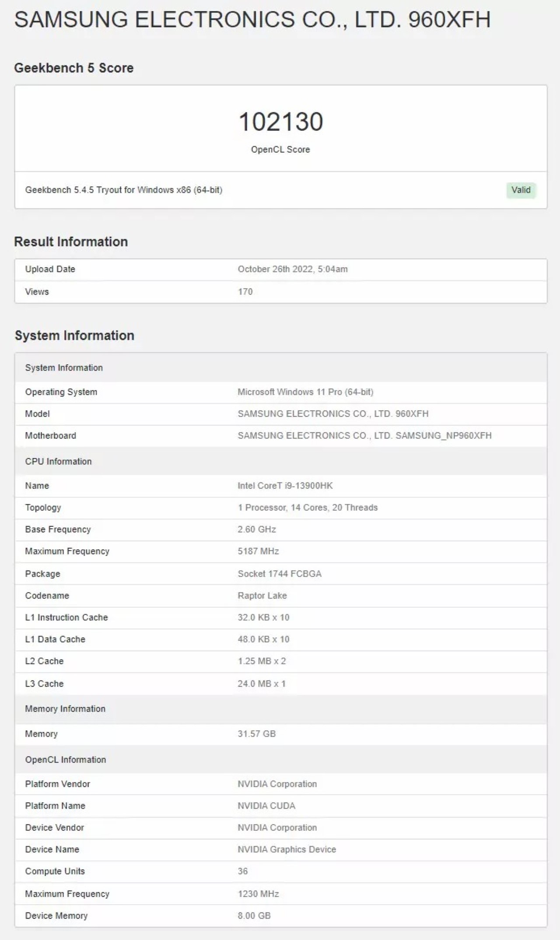The image size is (560, 940).
Task: Click the Microsoft Windows 11 Pro value
Action: pyautogui.click(x=305, y=392)
